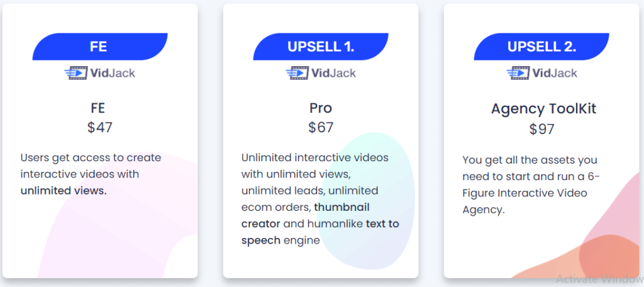Click the VidJack logo icon in FE card
The image size is (644, 287).
[x=76, y=73]
